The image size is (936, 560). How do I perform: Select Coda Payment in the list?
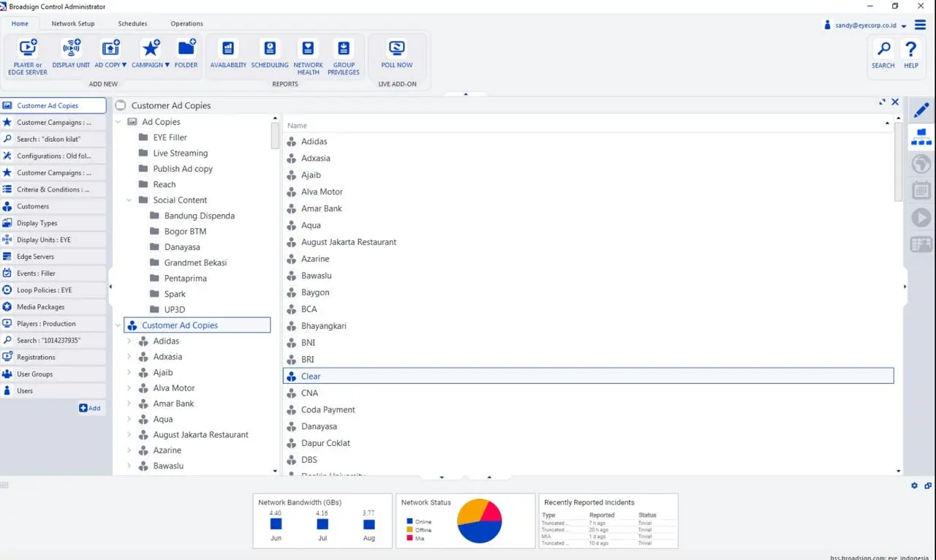point(328,410)
